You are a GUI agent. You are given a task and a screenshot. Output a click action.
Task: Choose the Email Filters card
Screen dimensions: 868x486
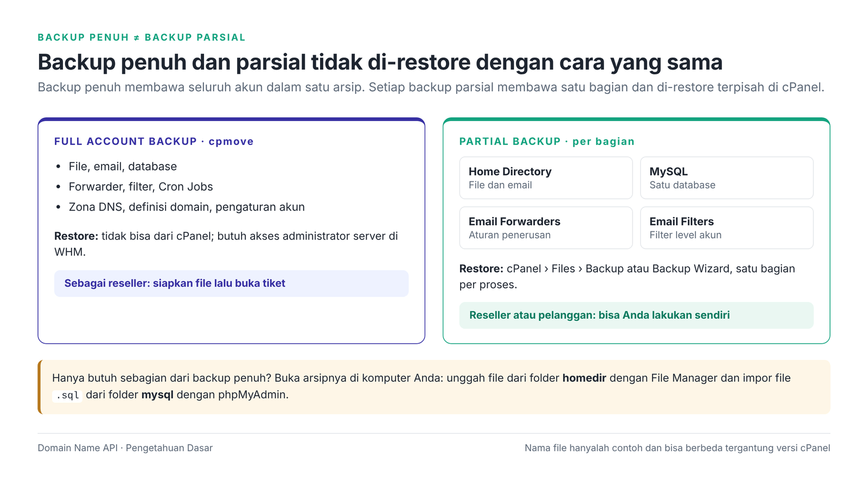(x=726, y=228)
